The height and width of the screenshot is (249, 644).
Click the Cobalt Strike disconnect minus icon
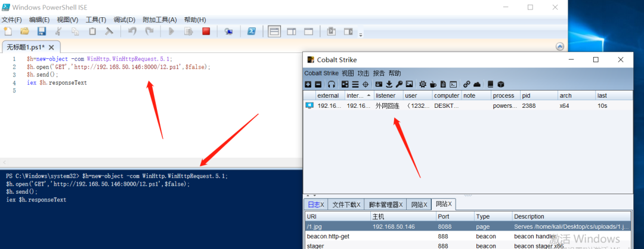(318, 84)
